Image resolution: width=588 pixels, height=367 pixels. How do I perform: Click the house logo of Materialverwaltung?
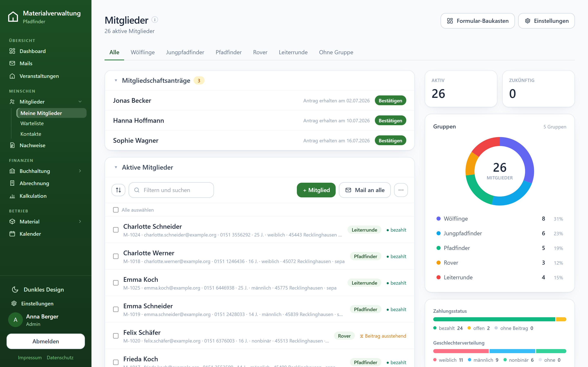13,17
